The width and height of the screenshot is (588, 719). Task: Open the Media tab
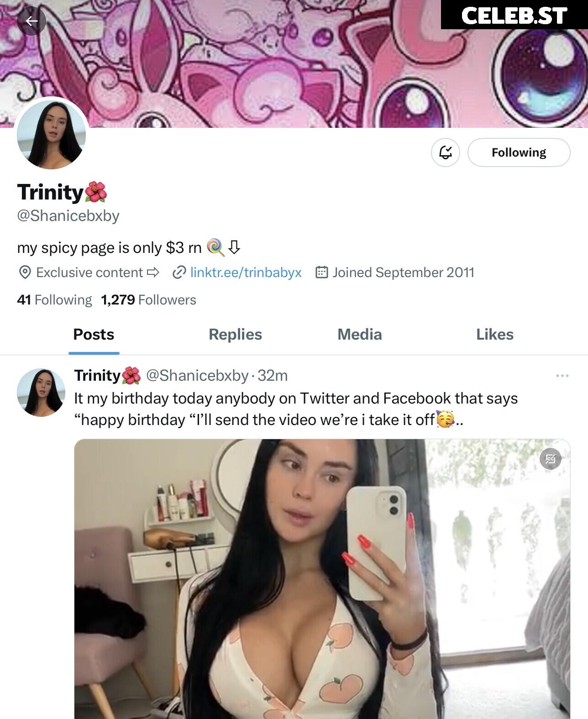point(360,334)
